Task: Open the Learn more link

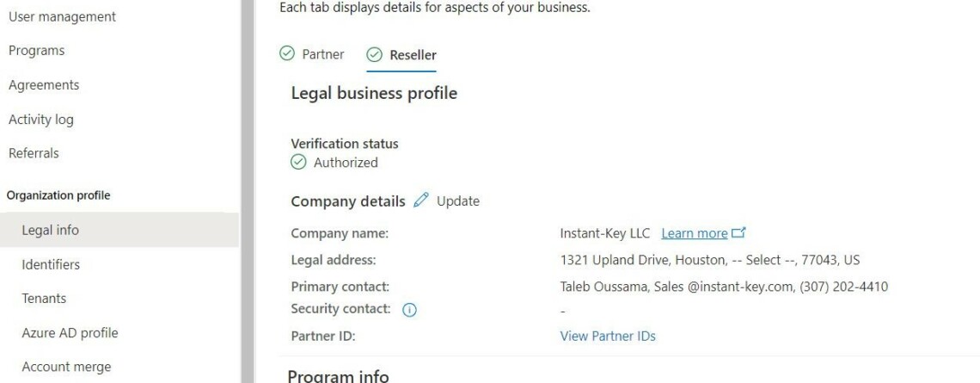Action: point(695,233)
